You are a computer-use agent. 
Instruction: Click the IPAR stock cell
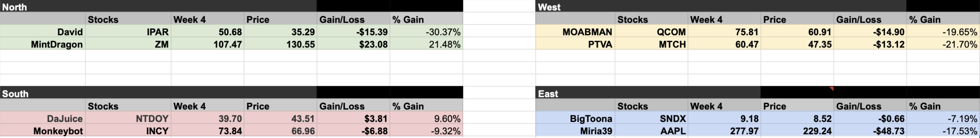pos(128,32)
